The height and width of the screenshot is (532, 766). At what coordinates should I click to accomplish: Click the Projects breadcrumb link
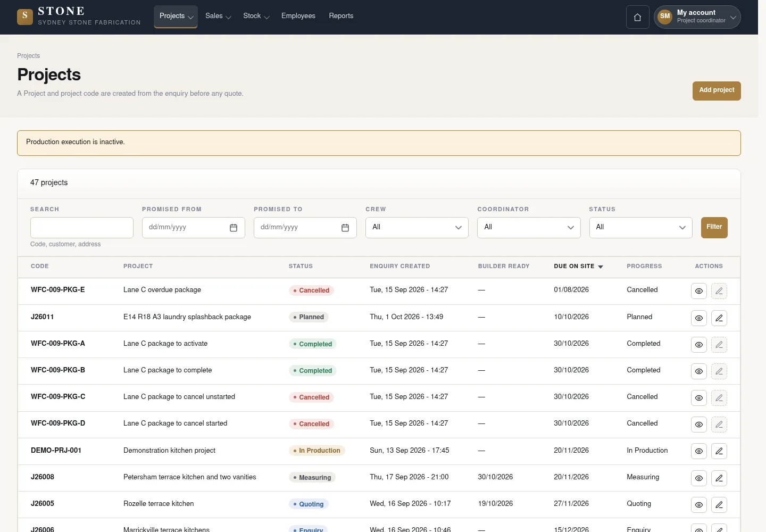pyautogui.click(x=28, y=56)
